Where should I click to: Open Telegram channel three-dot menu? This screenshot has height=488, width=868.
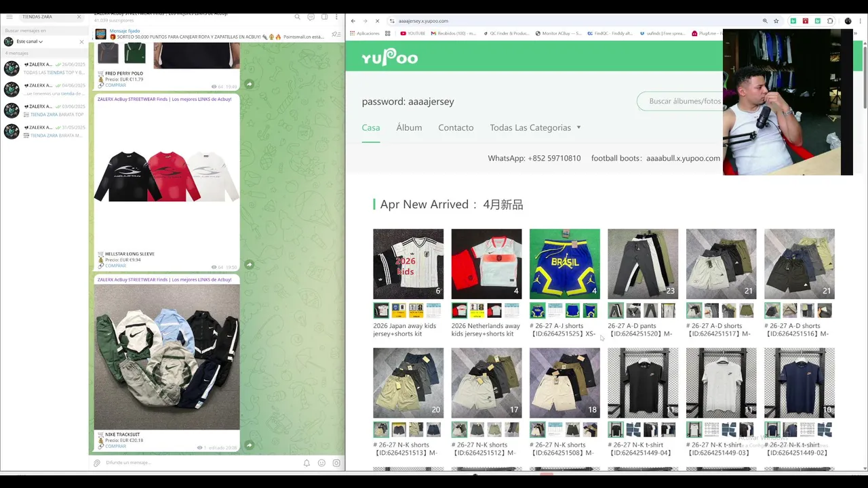point(336,17)
